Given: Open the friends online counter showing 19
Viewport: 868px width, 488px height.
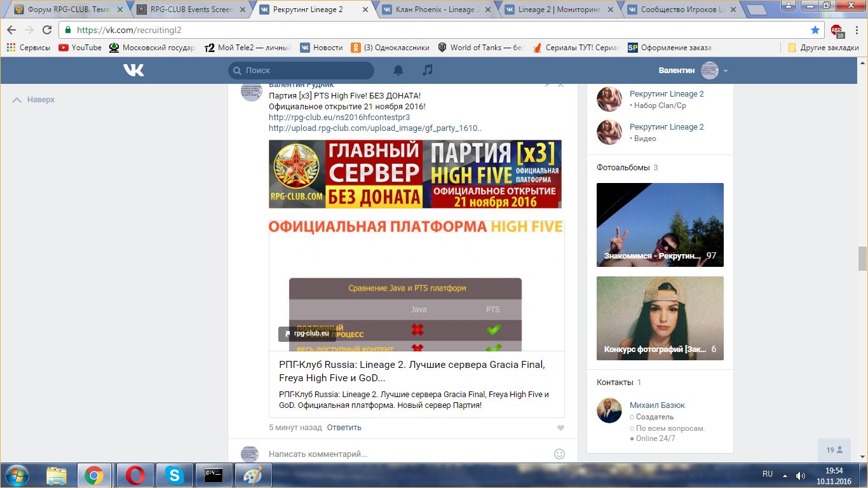Looking at the screenshot, I should click(x=834, y=450).
